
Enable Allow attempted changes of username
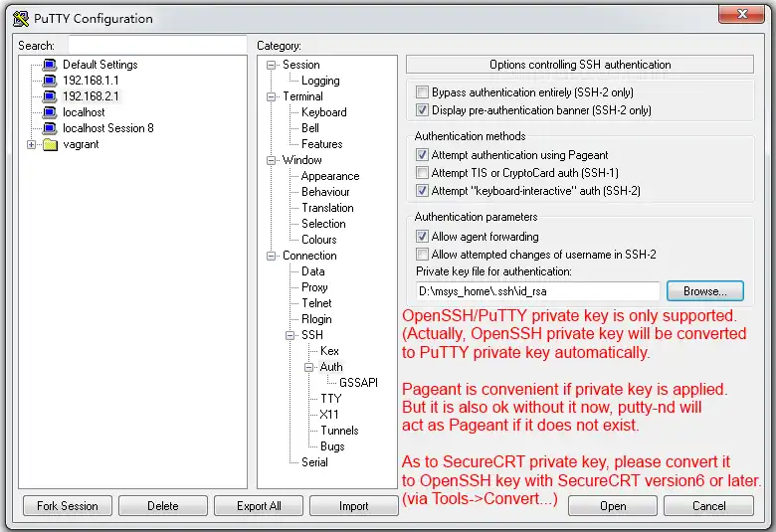pyautogui.click(x=422, y=255)
